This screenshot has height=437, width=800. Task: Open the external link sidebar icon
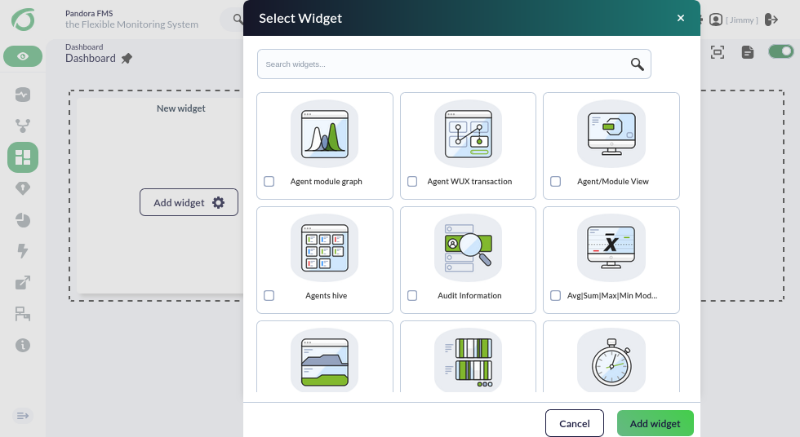tap(22, 282)
